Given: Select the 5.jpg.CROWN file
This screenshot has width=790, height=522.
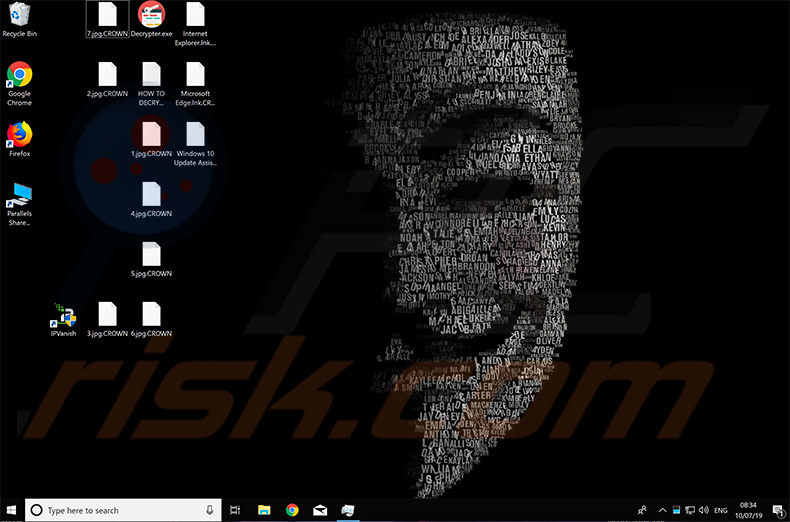Looking at the screenshot, I should pyautogui.click(x=151, y=259).
